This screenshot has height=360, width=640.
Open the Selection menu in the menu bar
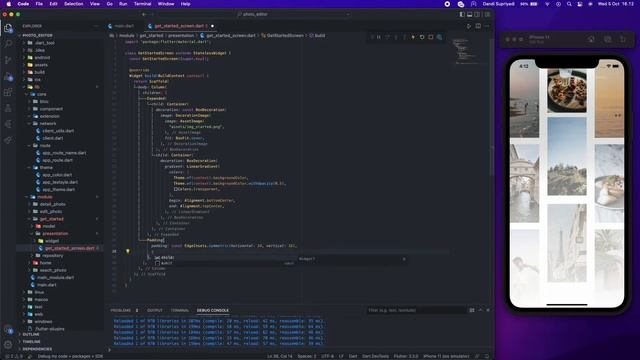coord(73,4)
